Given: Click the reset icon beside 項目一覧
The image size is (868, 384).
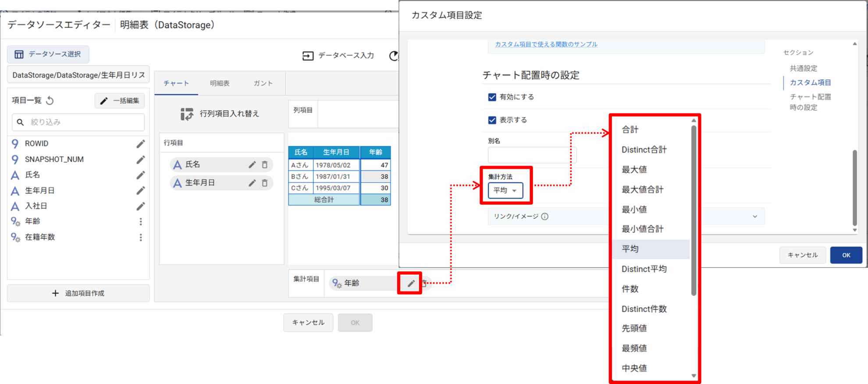Looking at the screenshot, I should [50, 101].
